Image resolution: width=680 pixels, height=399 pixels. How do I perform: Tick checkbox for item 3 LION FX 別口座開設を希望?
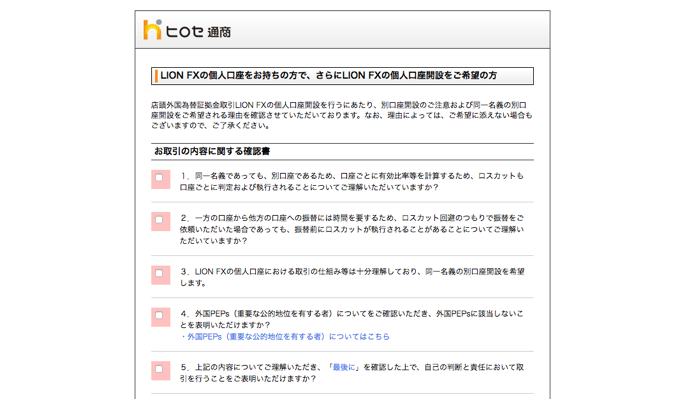coord(159,273)
